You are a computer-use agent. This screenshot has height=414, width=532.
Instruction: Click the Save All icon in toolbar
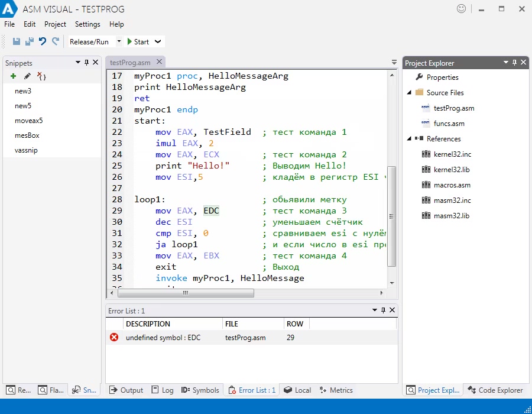click(x=29, y=41)
